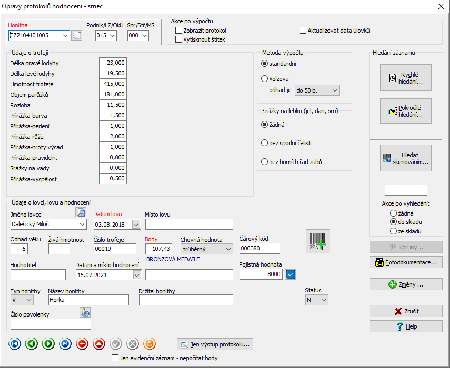Viewport: 450px width, 368px height.
Task: Click the red up-triangle round button
Action: (99, 344)
